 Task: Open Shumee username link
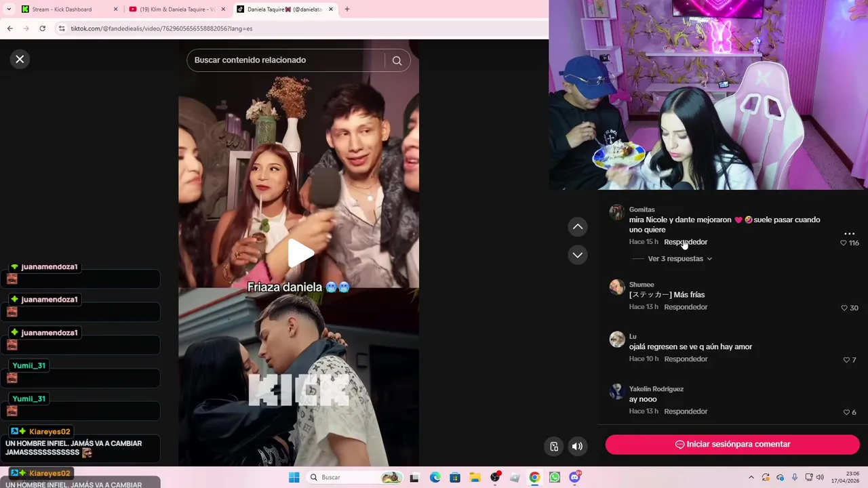642,285
